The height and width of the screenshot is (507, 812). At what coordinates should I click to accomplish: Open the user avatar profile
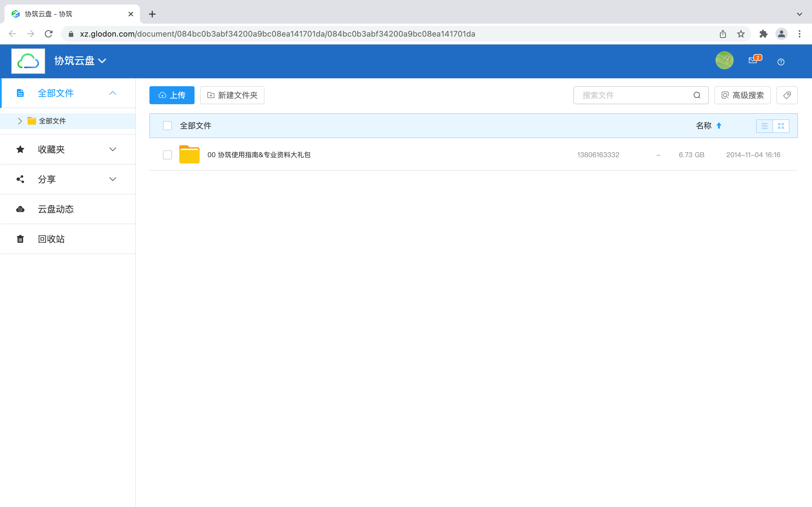(724, 61)
